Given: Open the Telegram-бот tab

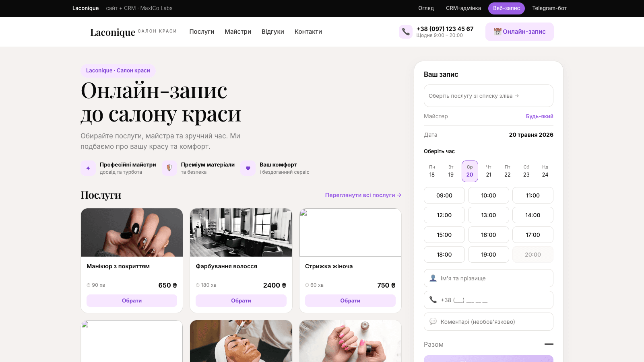Looking at the screenshot, I should 549,8.
